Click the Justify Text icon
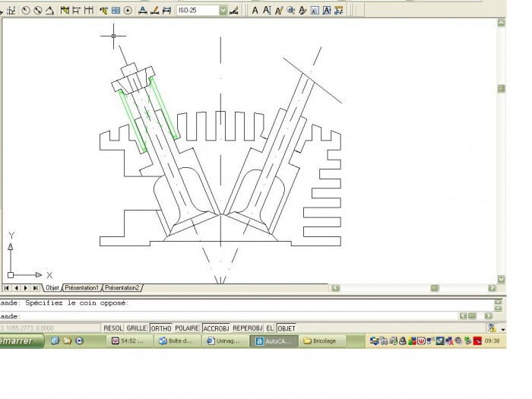The width and height of the screenshot is (532, 399). click(x=326, y=11)
